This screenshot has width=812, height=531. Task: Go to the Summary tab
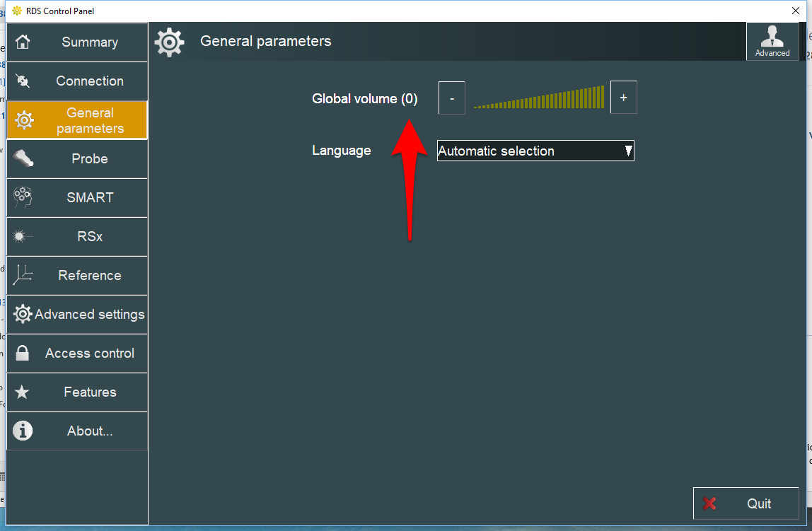78,42
